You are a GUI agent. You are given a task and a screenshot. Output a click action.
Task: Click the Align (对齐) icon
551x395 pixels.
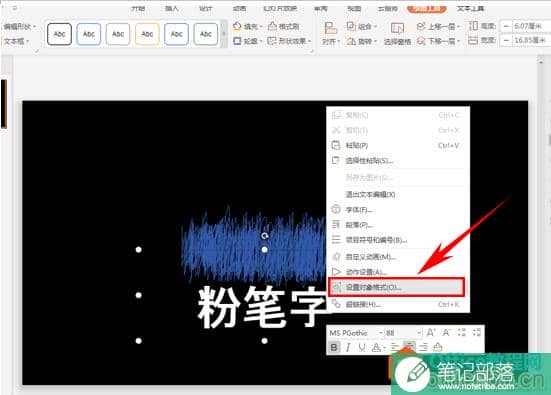[330, 28]
